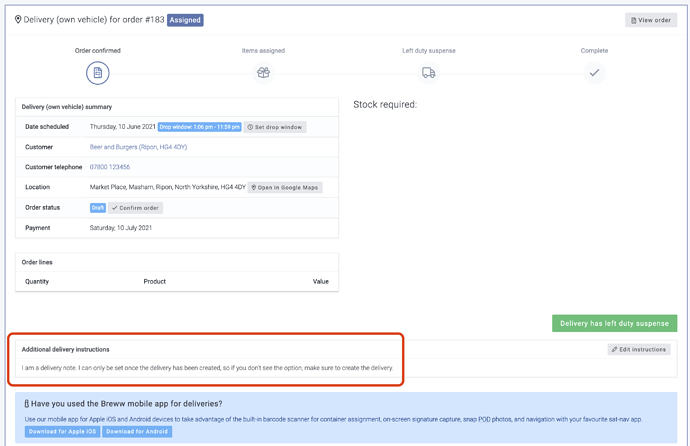
Task: Click the Quantity column header
Action: (37, 281)
